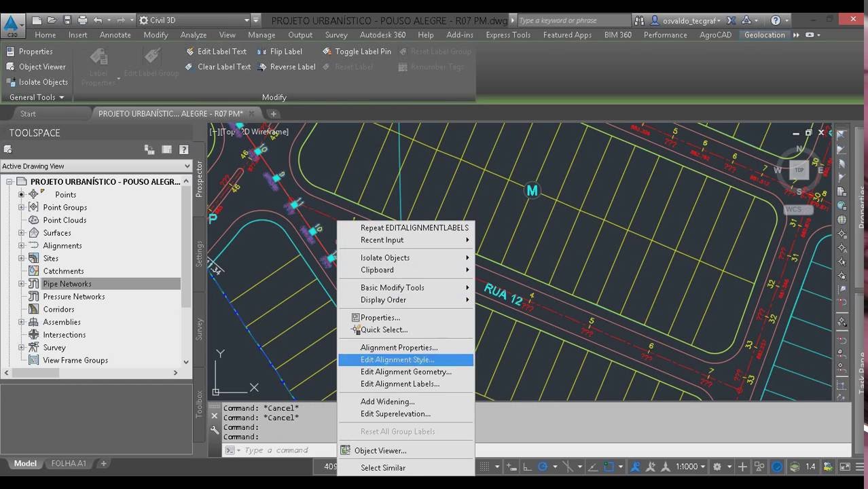Toggle annotation visibility icon in status bar
The width and height of the screenshot is (868, 489).
(636, 467)
